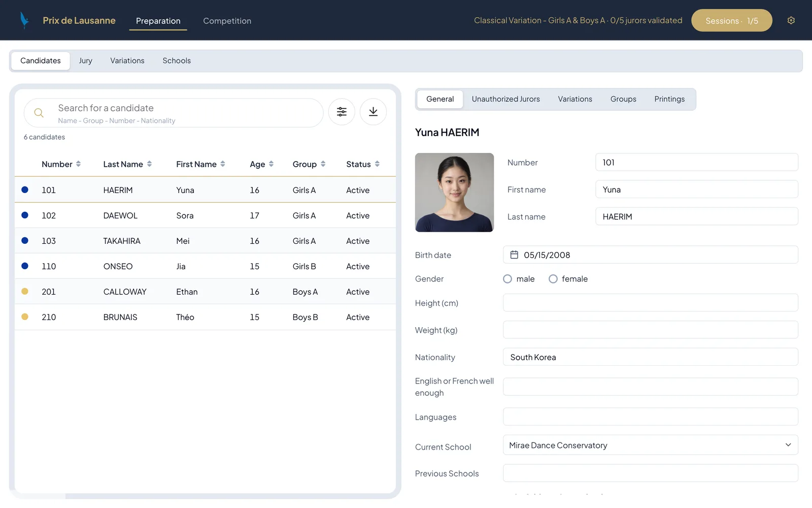The height and width of the screenshot is (508, 812).
Task: Select candidate row TAKAHIRA Mei
Action: coord(205,241)
